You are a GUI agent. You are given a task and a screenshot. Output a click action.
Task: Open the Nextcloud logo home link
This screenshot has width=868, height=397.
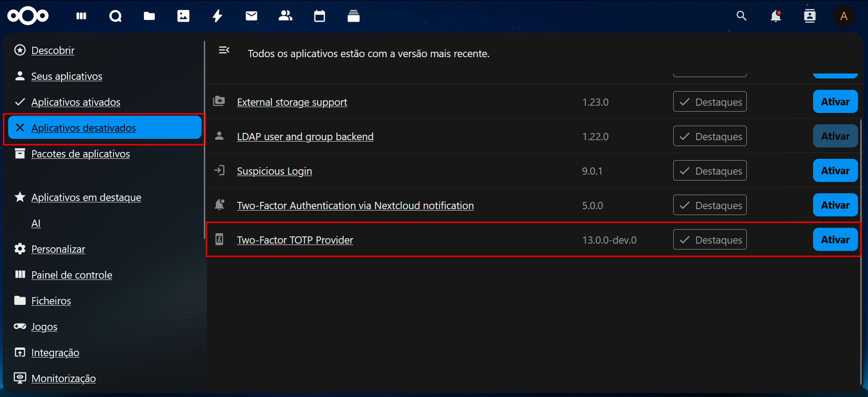pos(28,16)
